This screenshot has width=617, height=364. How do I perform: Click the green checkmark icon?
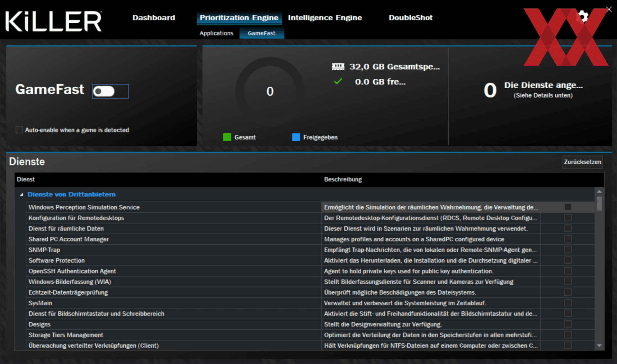pyautogui.click(x=338, y=82)
